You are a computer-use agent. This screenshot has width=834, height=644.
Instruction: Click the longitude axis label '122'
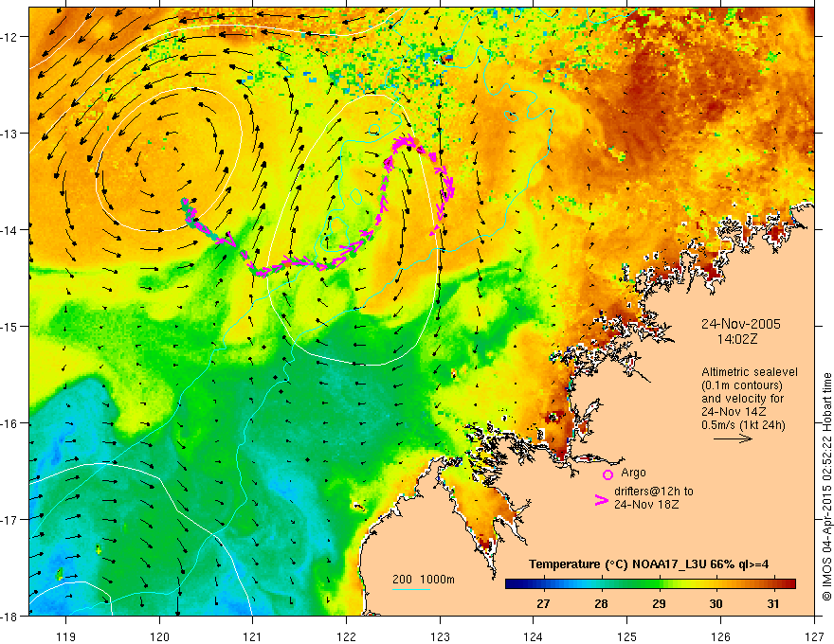coord(346,637)
